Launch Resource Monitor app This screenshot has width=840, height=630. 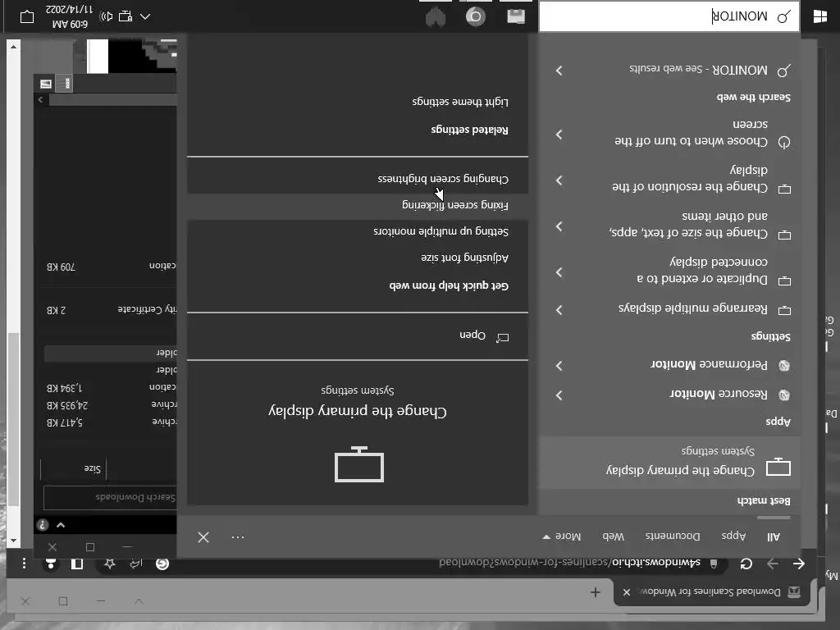719,395
